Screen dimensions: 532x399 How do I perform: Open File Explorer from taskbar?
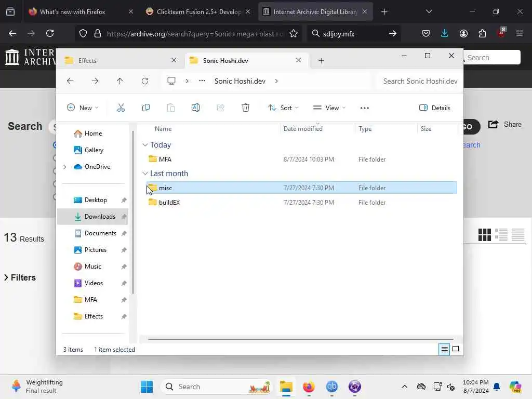pos(286,387)
